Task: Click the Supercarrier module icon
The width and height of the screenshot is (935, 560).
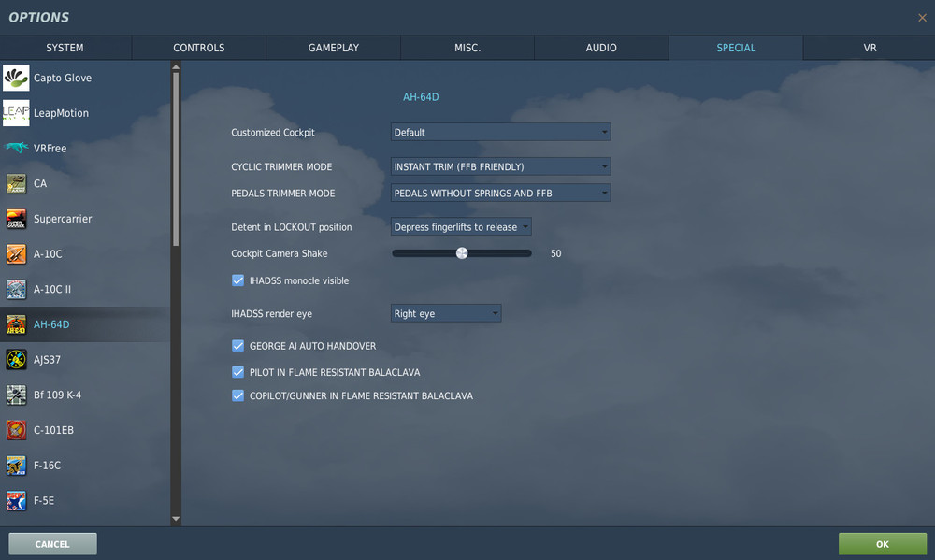Action: [16, 218]
